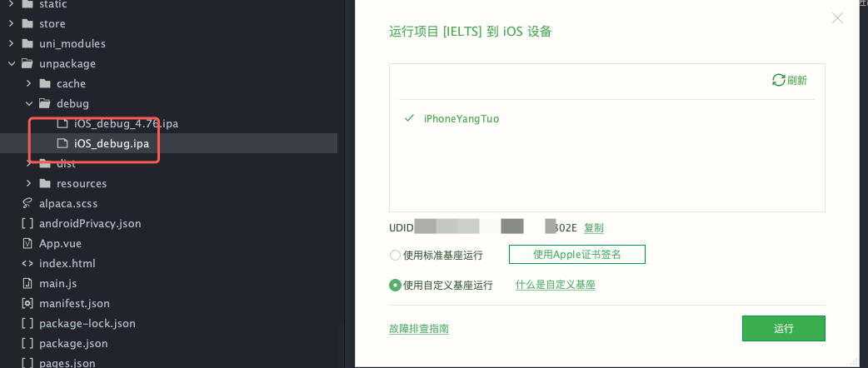Expand the resources folder chevron
Screen dimensions: 868x368
click(29, 183)
